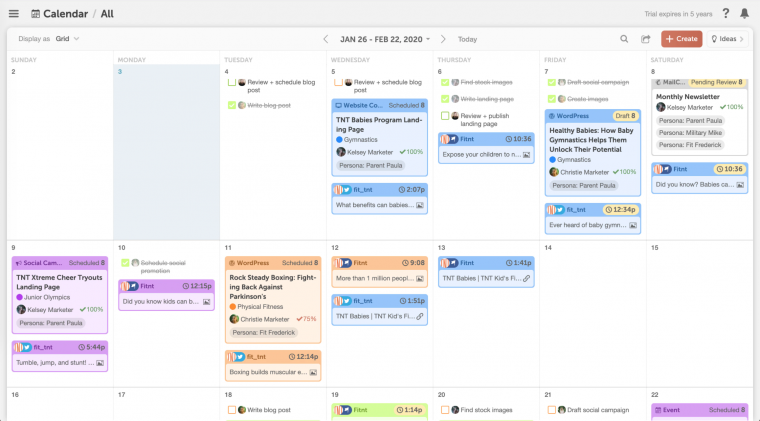This screenshot has height=421, width=760.
Task: Click image icon on 'Boxing builds muscular' post
Action: tap(313, 373)
